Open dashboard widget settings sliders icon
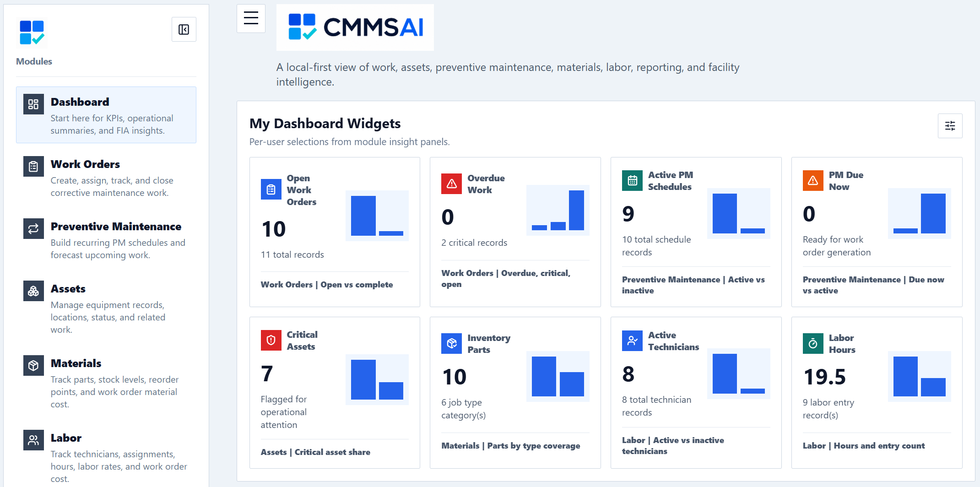The width and height of the screenshot is (980, 487). click(950, 126)
